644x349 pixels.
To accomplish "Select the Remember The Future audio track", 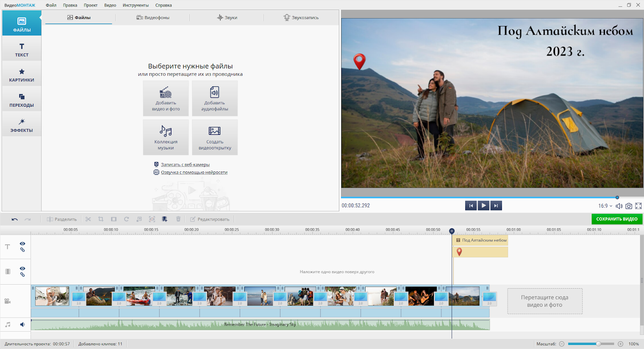I will 260,324.
